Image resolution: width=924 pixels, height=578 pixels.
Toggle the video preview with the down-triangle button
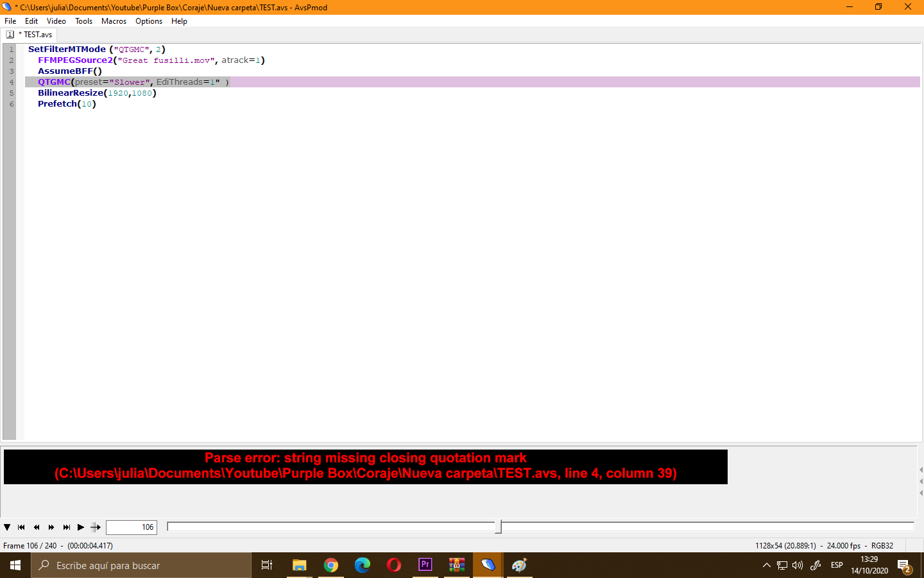7,527
